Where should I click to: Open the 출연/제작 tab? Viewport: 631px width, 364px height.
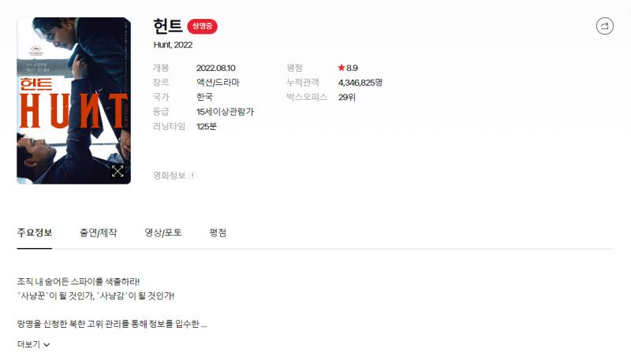(x=98, y=232)
